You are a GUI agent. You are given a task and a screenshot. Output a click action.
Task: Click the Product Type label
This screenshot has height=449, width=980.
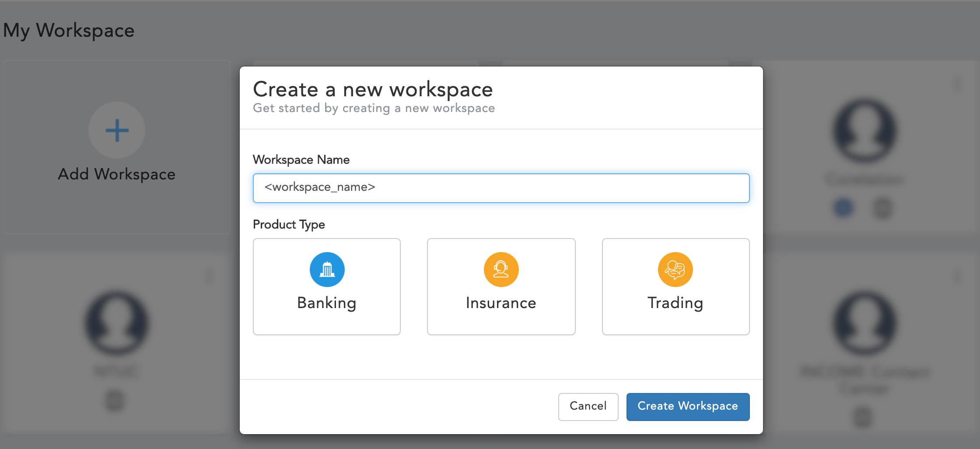tap(289, 224)
